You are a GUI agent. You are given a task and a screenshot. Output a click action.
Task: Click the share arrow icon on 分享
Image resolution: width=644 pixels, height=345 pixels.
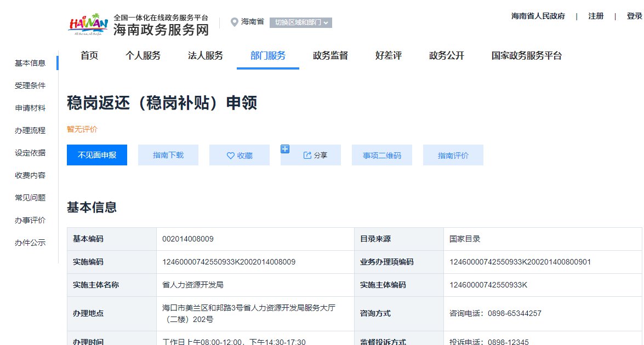point(307,156)
